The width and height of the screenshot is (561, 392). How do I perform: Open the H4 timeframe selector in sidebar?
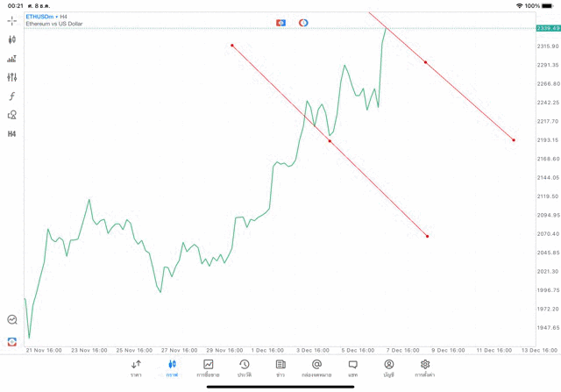point(12,134)
